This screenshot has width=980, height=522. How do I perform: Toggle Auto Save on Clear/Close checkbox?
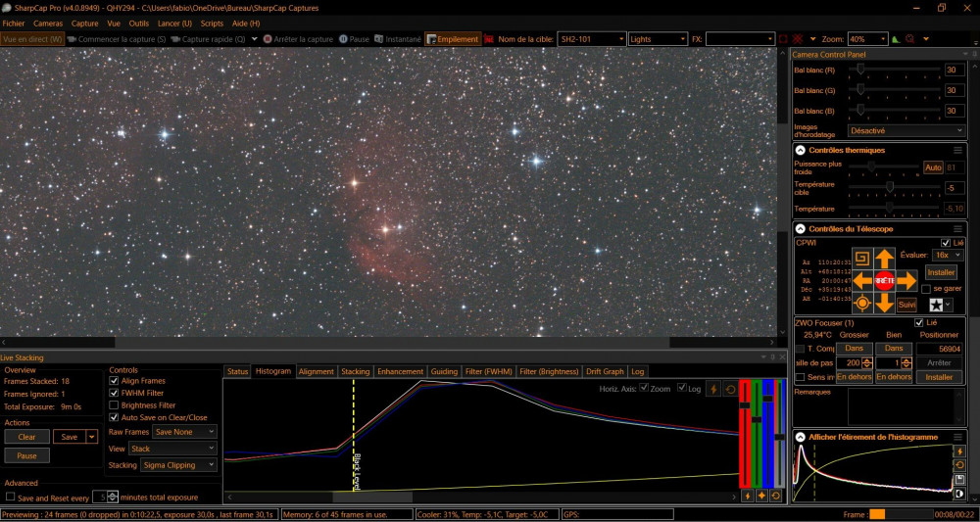pyautogui.click(x=114, y=418)
